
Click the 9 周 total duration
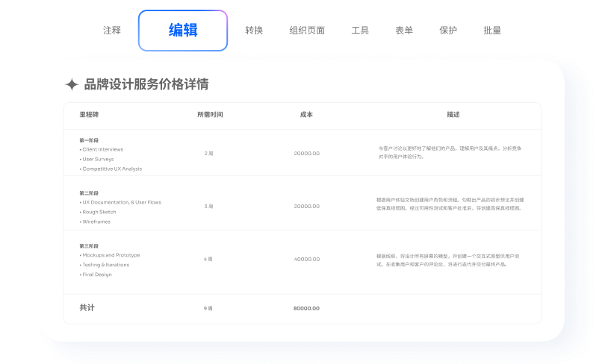208,308
